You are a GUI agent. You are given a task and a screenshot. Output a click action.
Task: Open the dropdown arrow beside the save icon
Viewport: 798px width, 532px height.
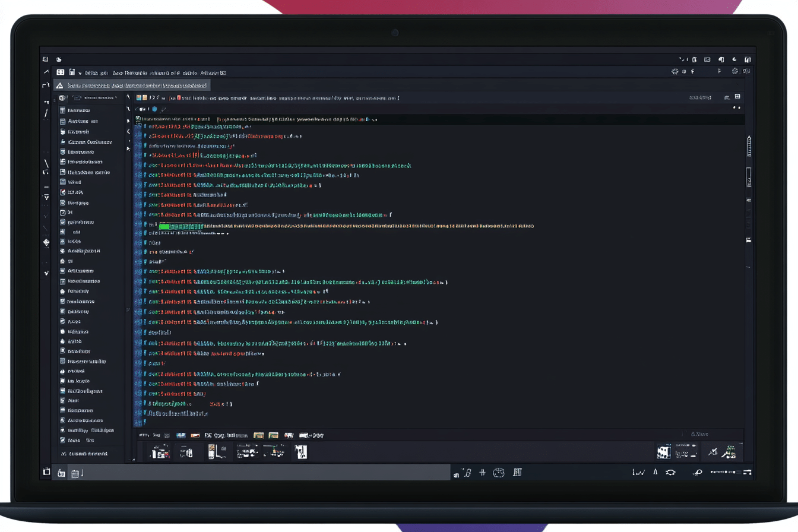80,73
